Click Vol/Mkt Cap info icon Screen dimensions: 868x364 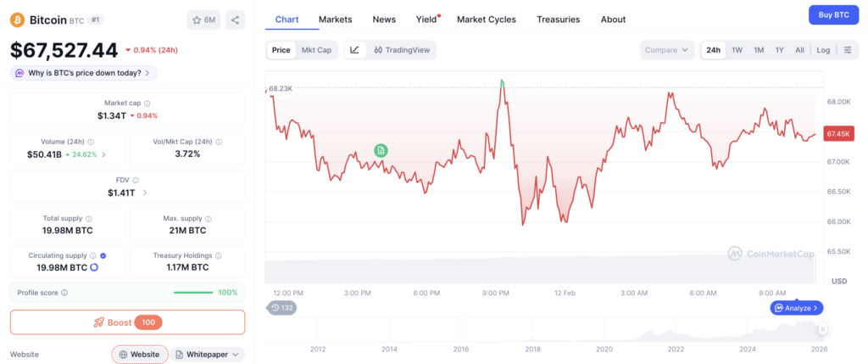[x=219, y=142]
